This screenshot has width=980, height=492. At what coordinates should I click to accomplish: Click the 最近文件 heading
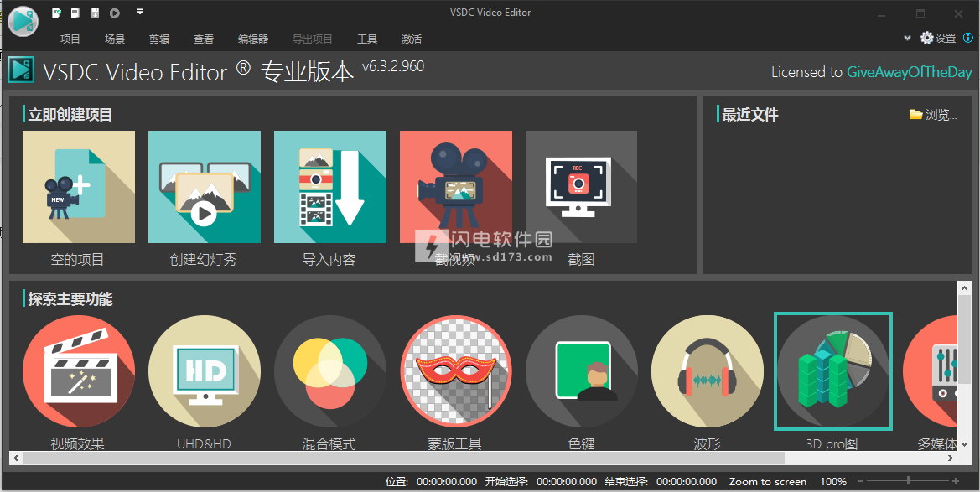(750, 115)
